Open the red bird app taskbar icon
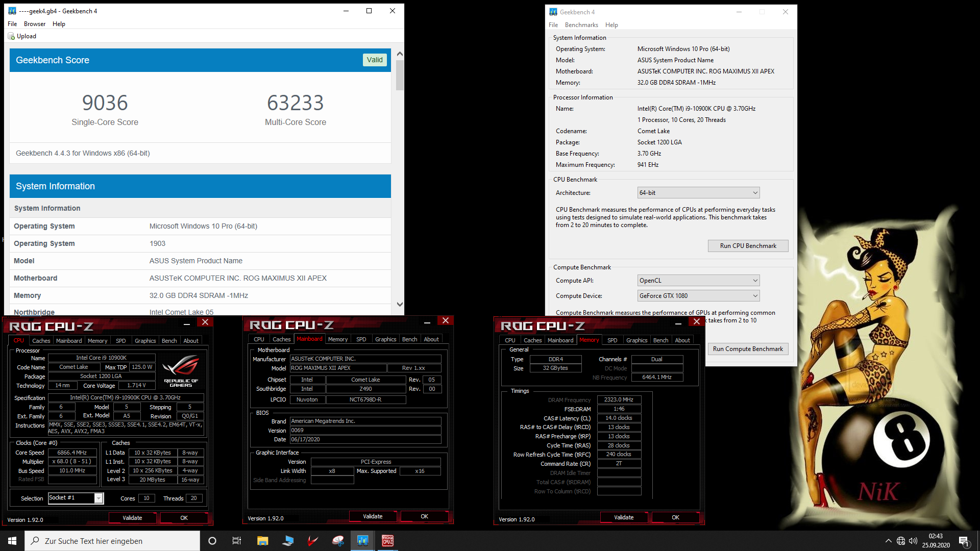This screenshot has height=551, width=980. coord(313,541)
